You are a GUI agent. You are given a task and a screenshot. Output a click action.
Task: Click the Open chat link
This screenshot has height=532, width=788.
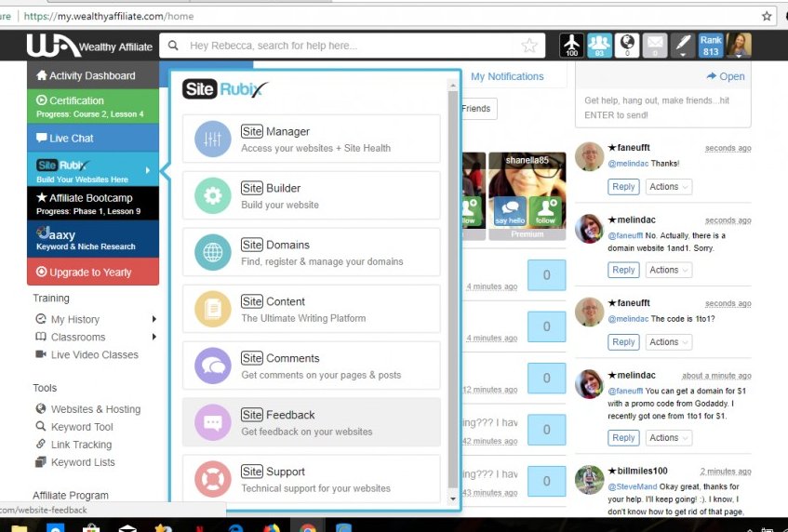coord(725,76)
